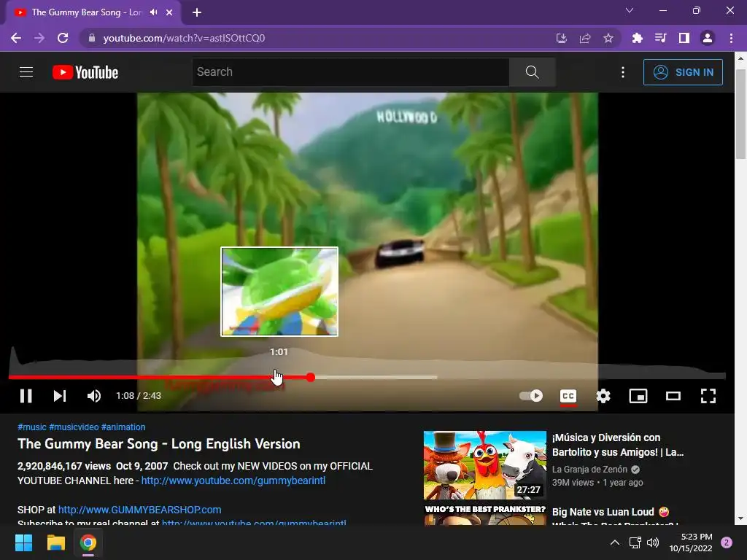The height and width of the screenshot is (560, 747).
Task: Open YouTube settings three-dot menu
Action: pos(623,72)
